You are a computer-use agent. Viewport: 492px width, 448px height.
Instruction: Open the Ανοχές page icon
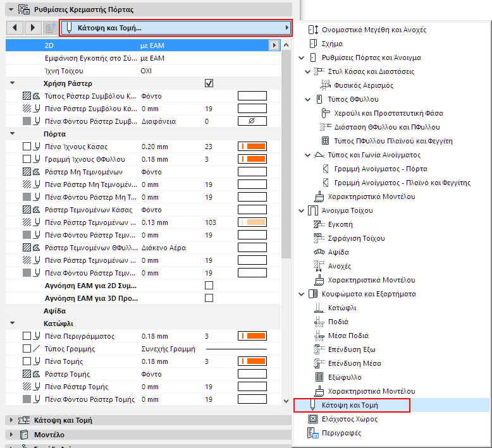pyautogui.click(x=319, y=266)
